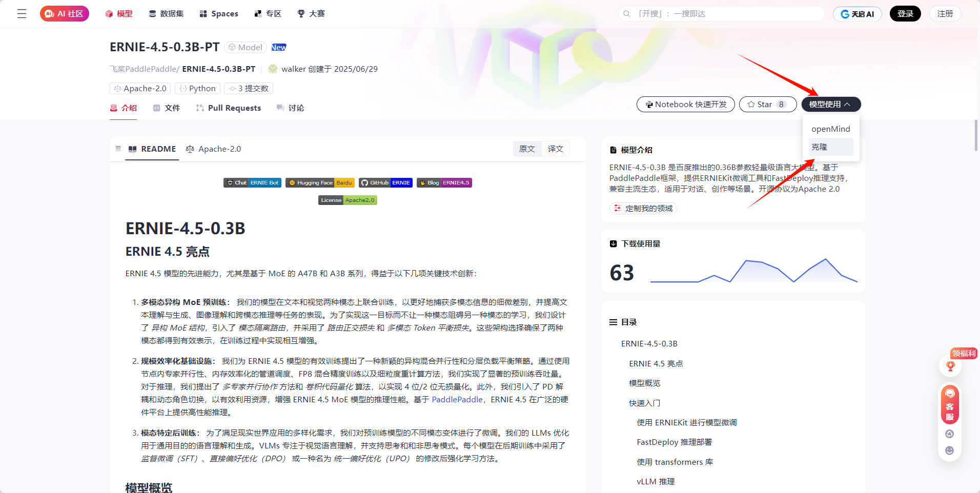Open the 模型 navigation tab
980x493 pixels.
118,14
